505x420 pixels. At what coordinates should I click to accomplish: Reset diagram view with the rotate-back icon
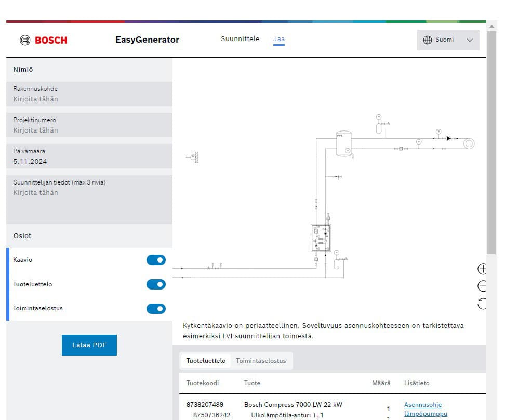482,304
